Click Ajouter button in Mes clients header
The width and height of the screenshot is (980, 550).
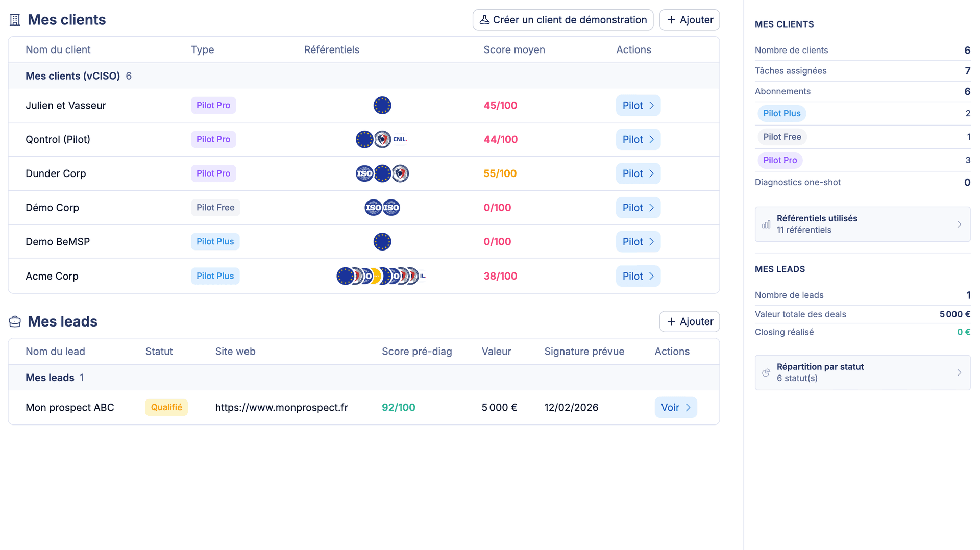[689, 20]
